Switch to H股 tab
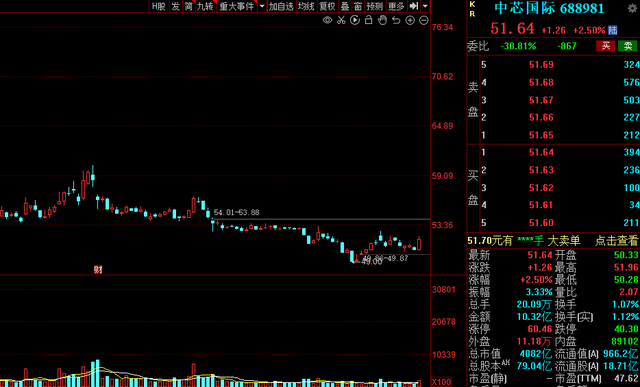This screenshot has width=640, height=387. [159, 6]
